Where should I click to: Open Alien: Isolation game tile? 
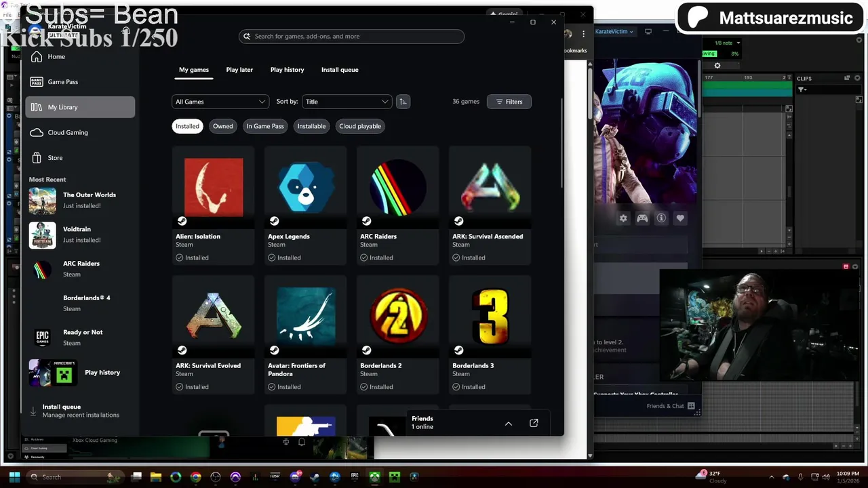point(213,205)
